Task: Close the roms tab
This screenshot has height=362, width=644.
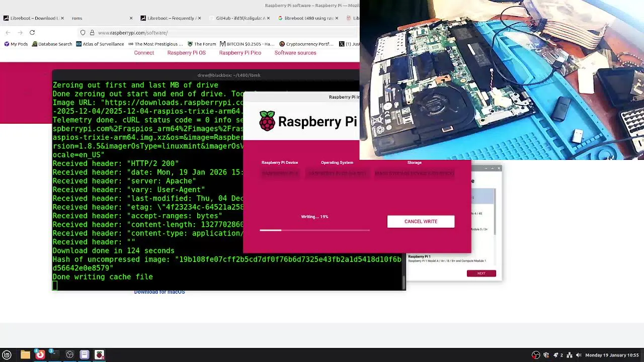Action: point(131,18)
